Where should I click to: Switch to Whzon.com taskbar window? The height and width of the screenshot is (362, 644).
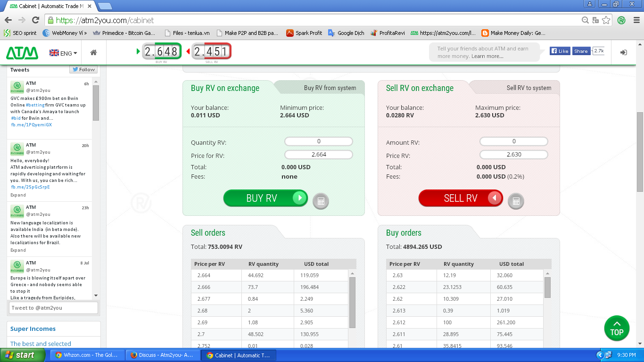tap(87, 355)
